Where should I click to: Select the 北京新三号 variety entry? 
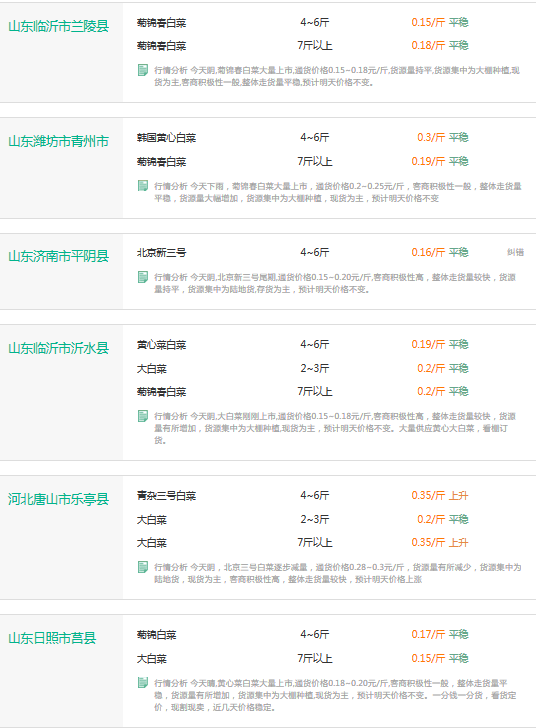(161, 253)
